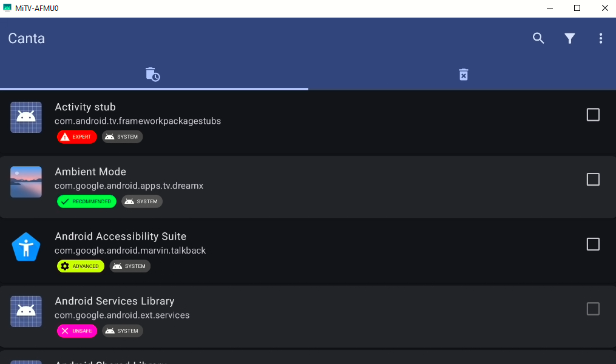
Task: Select the Android Accessibility Suite checkbox
Action: click(x=593, y=244)
